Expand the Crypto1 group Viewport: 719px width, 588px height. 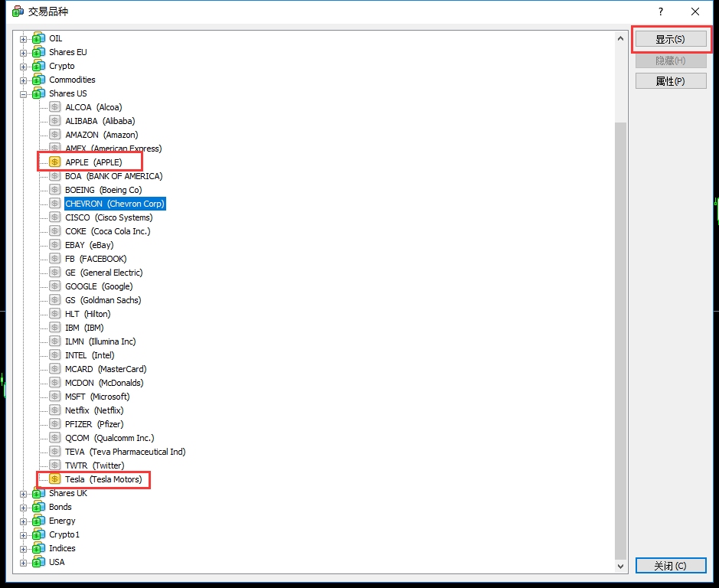(x=24, y=536)
